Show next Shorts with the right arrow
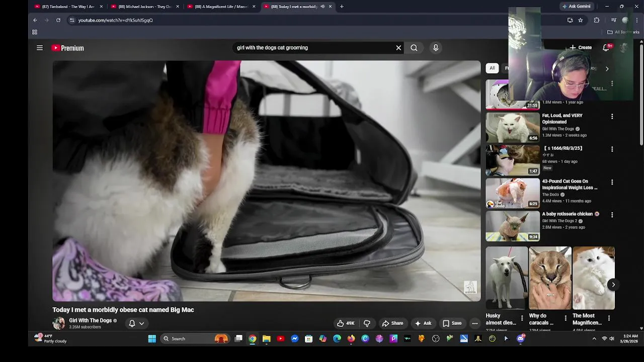The image size is (644, 362). click(613, 285)
